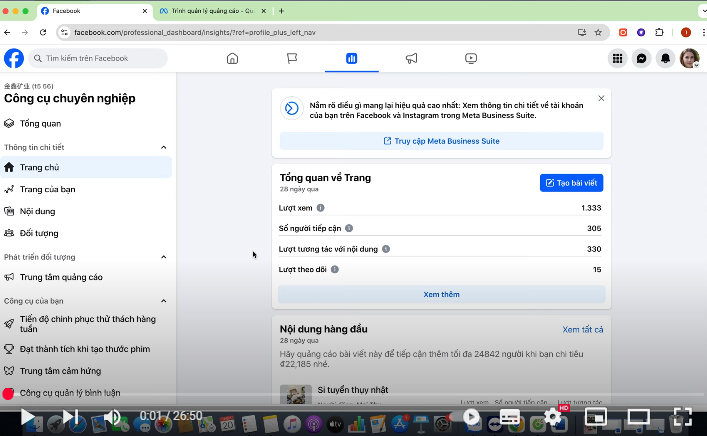Open Trung tâm cảm hứng in the sidebar

point(86,371)
